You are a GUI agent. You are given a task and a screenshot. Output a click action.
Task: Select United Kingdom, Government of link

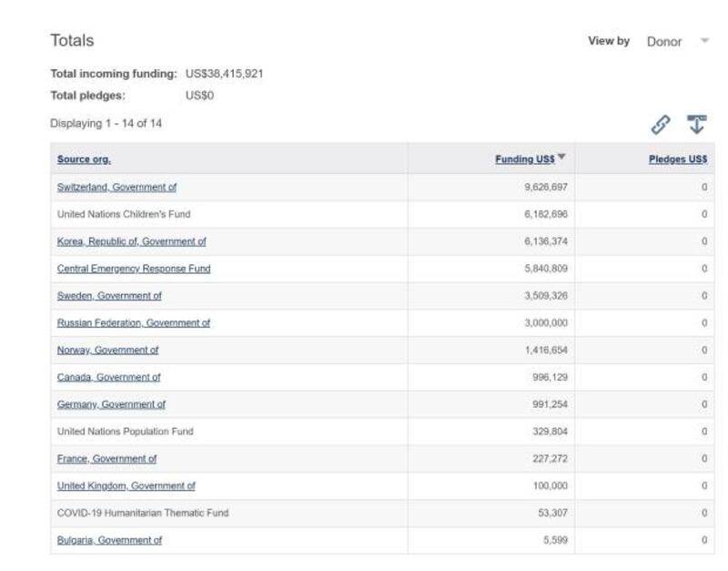[126, 486]
